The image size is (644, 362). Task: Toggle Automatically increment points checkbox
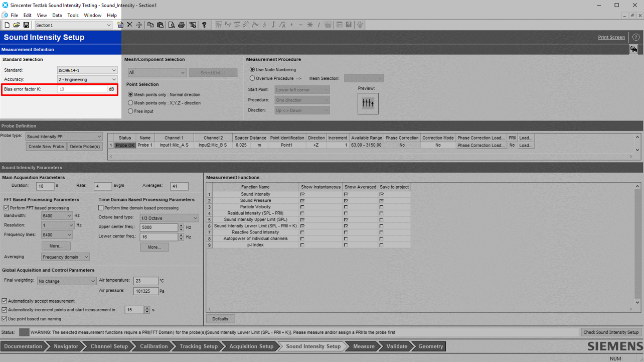(x=5, y=310)
